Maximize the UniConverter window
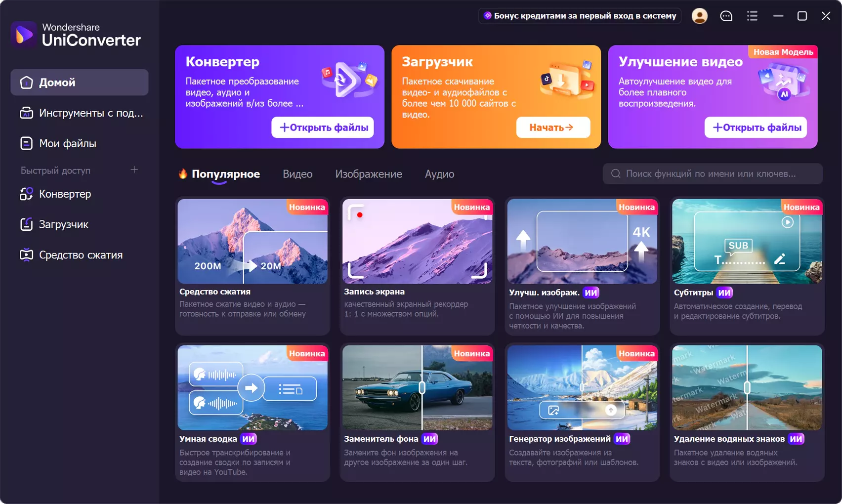 [x=802, y=16]
